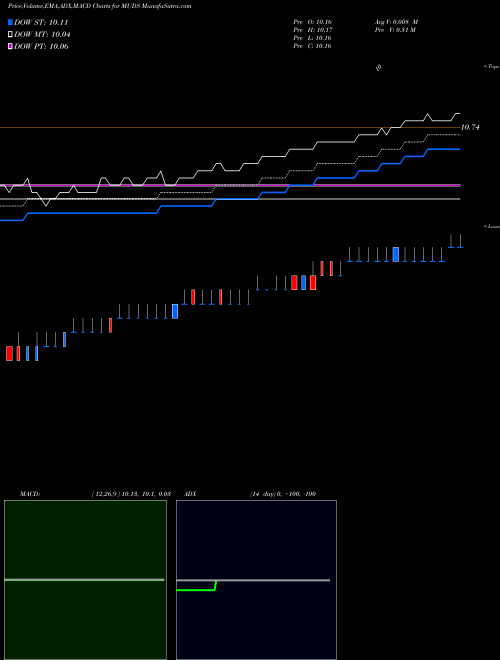Click the 'Pre V: 0.31 M' volume text
The image size is (500, 660).
[x=396, y=30]
